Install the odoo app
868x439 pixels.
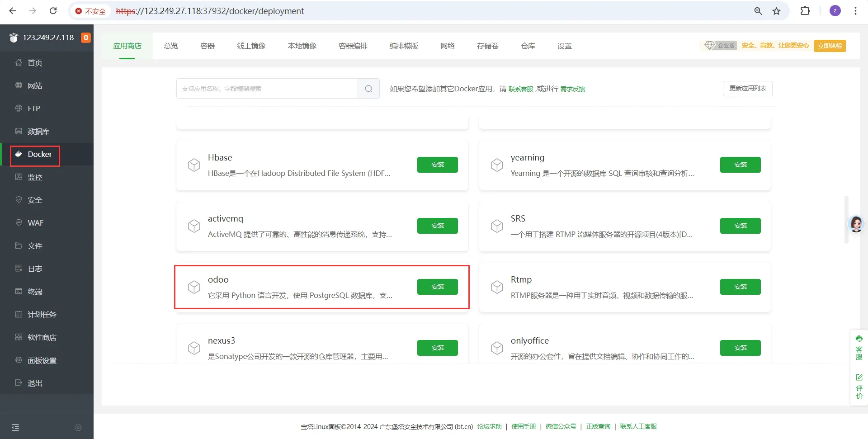(438, 287)
